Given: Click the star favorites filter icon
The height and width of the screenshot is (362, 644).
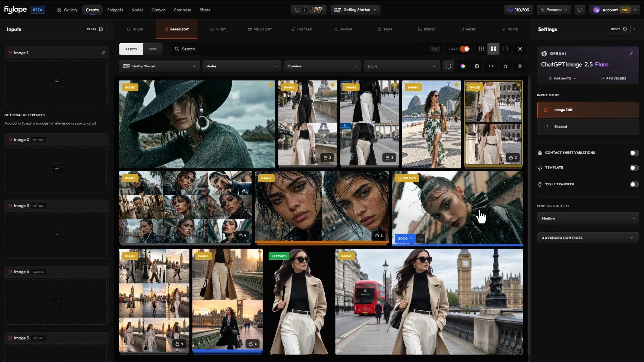Looking at the screenshot, I should 505,66.
